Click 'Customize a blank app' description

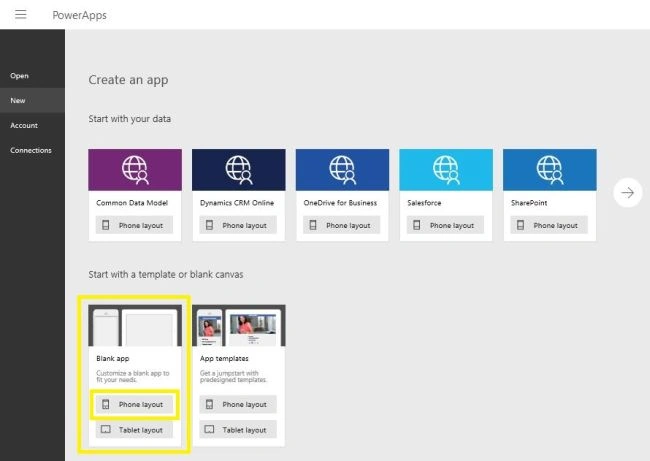tap(133, 376)
